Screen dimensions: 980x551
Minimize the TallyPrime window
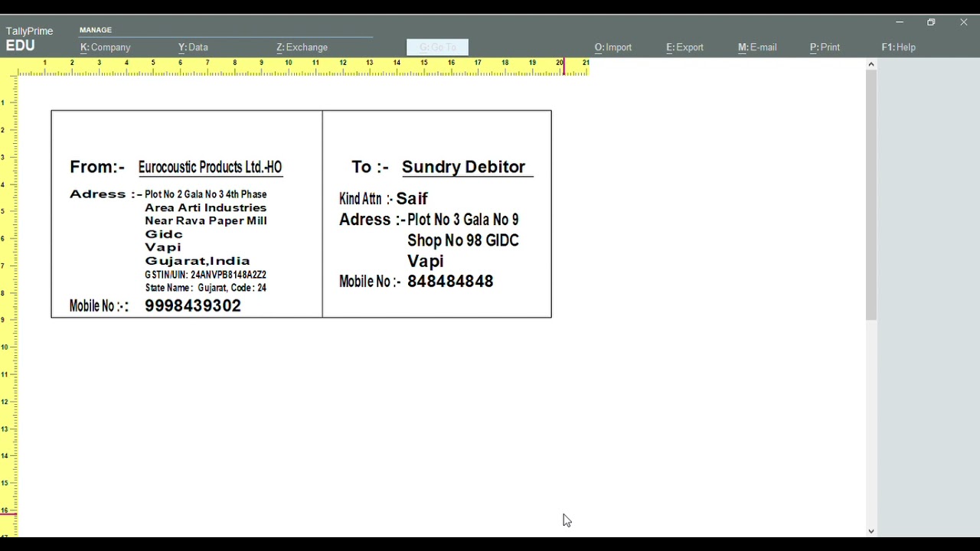(x=900, y=22)
